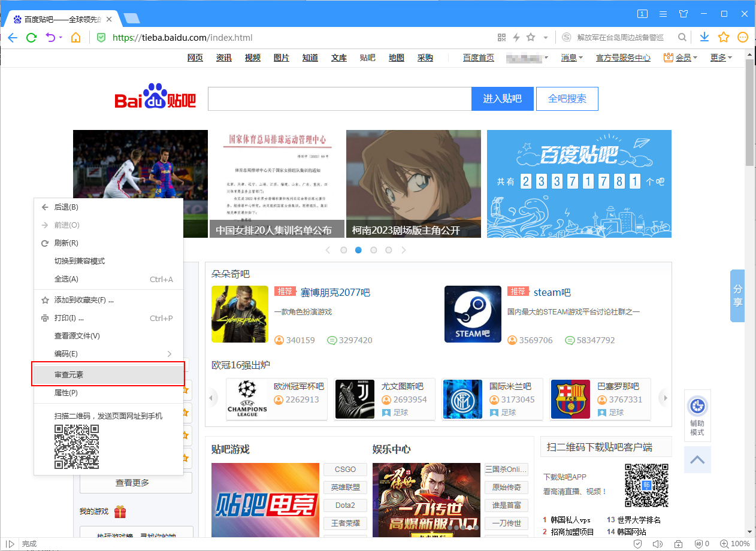Click the green security shield icon
This screenshot has height=551, width=756.
[x=101, y=38]
